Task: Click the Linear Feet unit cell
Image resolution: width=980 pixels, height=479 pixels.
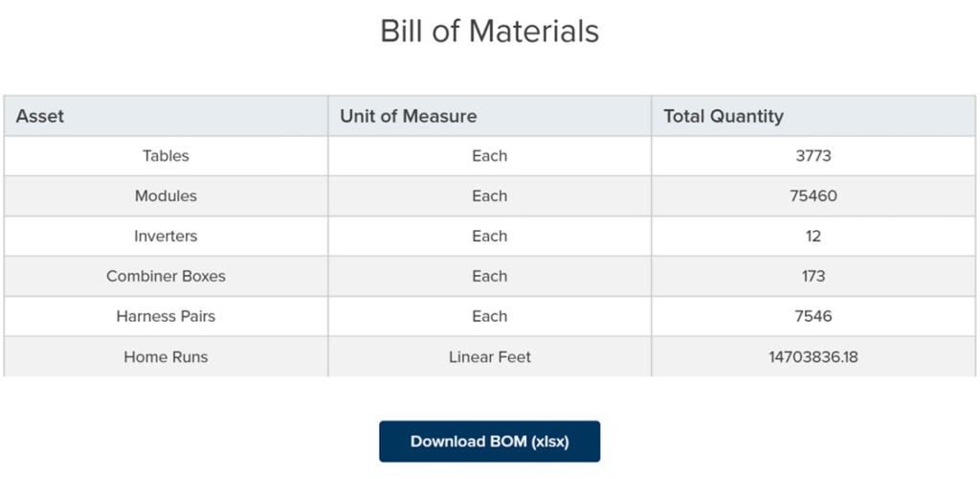Action: (x=489, y=357)
